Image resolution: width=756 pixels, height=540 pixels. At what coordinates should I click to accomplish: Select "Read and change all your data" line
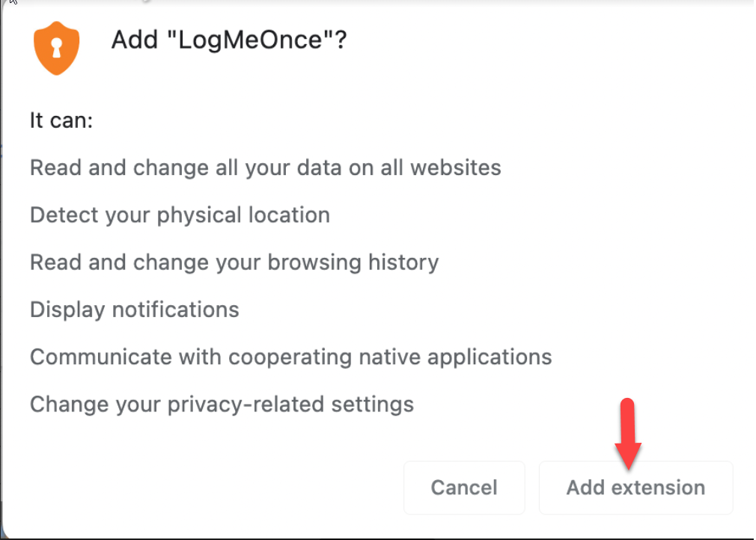tap(266, 168)
